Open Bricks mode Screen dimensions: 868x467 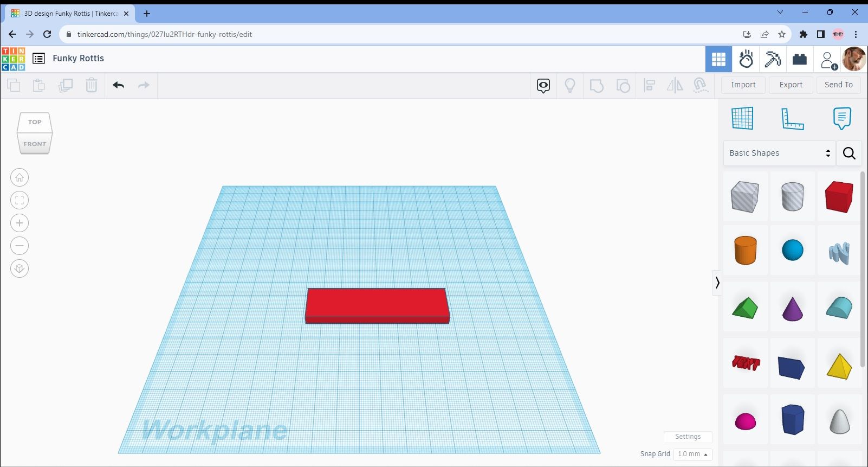800,59
